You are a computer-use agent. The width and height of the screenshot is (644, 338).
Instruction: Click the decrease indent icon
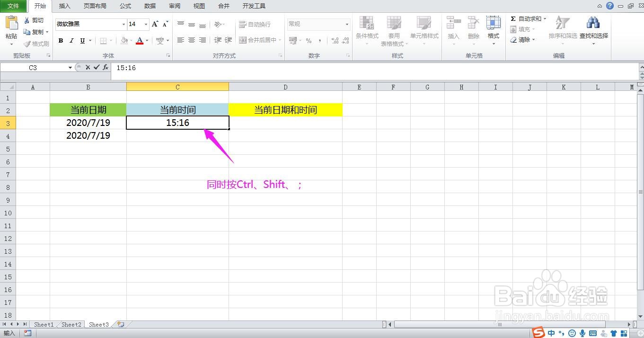(x=218, y=40)
